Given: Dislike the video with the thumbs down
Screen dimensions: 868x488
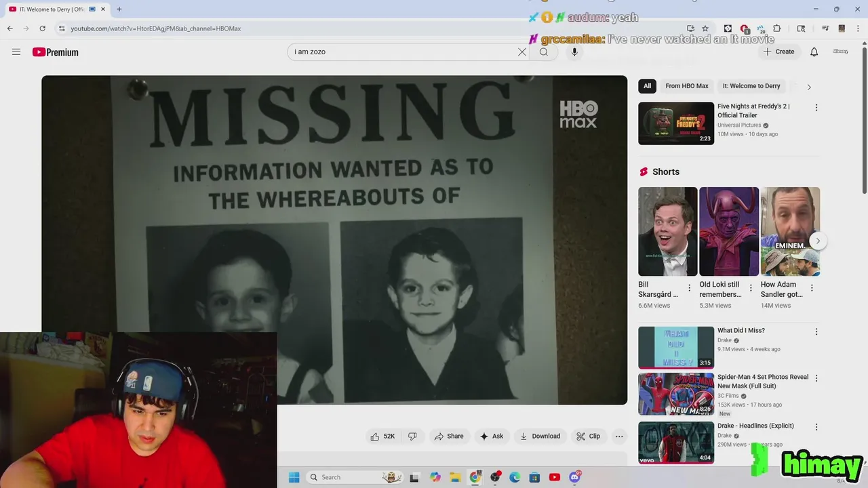Looking at the screenshot, I should pos(412,436).
